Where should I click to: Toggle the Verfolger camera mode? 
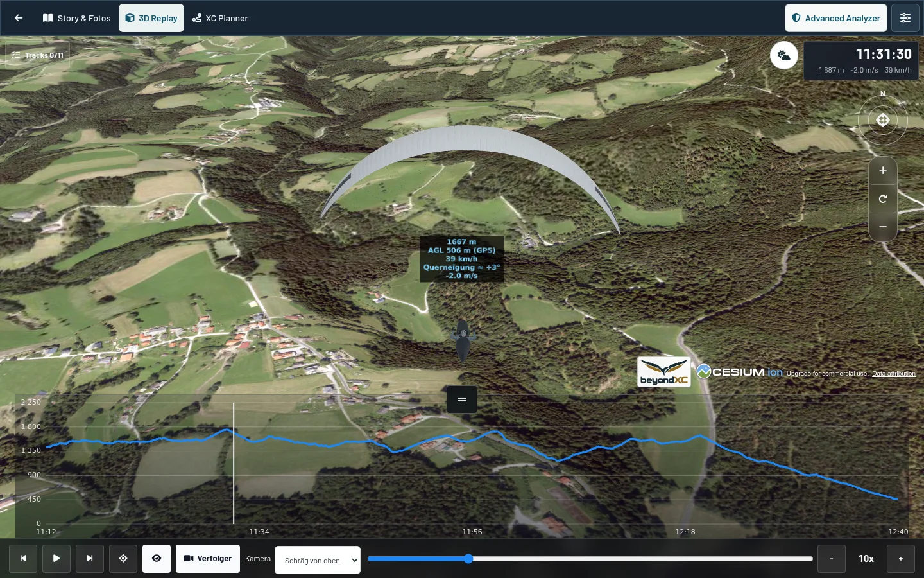[x=208, y=559]
